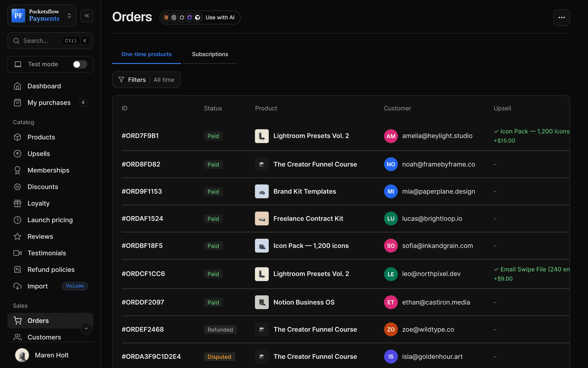Click the AM avatar for amelia@heylight.studio
Screen dimensions: 588x368
(x=391, y=136)
